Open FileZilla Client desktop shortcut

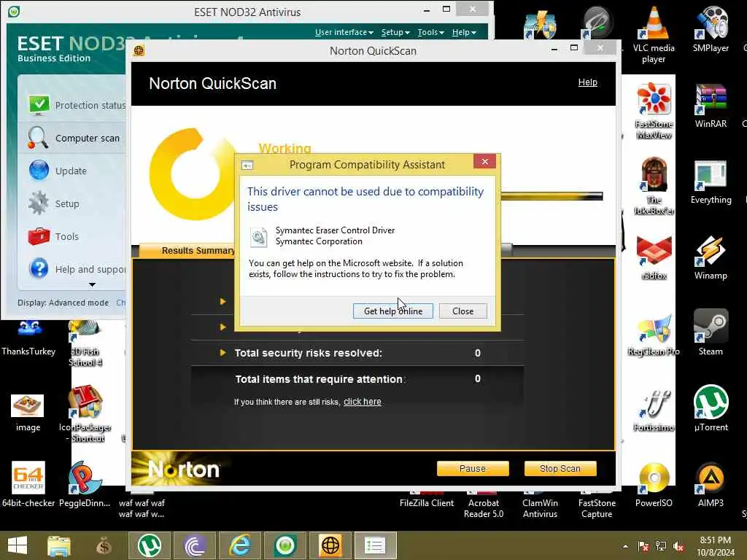427,500
